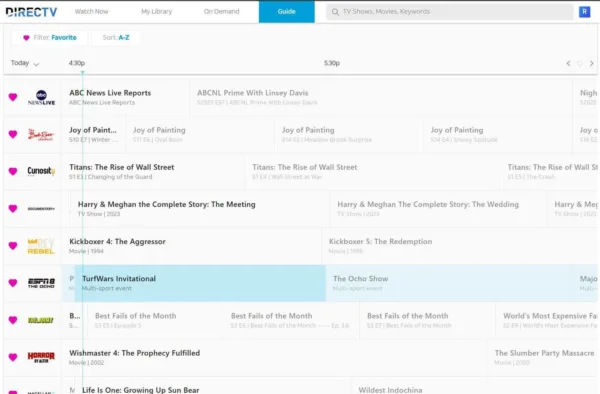Viewport: 600px width, 394px height.
Task: Select World's Most Expensive Fails program
Action: [x=547, y=320]
